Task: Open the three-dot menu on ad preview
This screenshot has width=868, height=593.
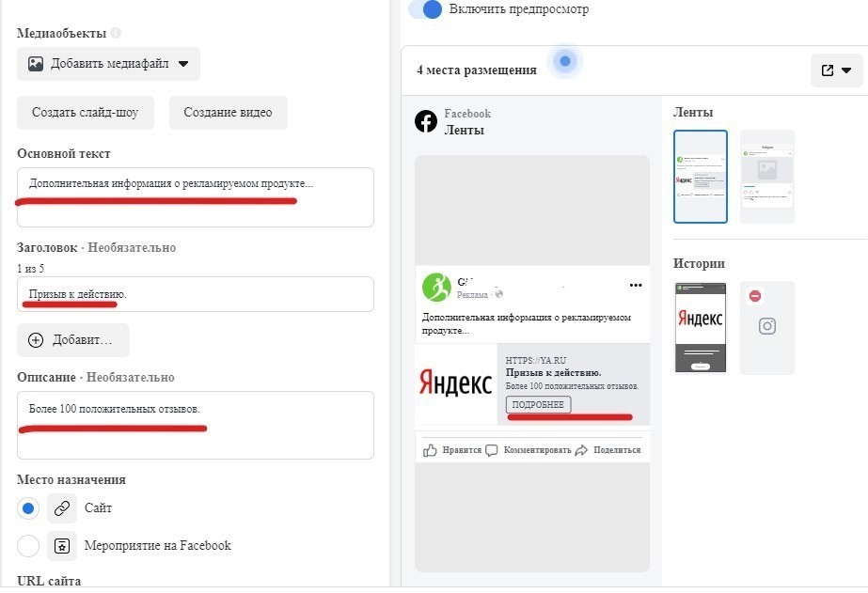Action: [x=636, y=286]
